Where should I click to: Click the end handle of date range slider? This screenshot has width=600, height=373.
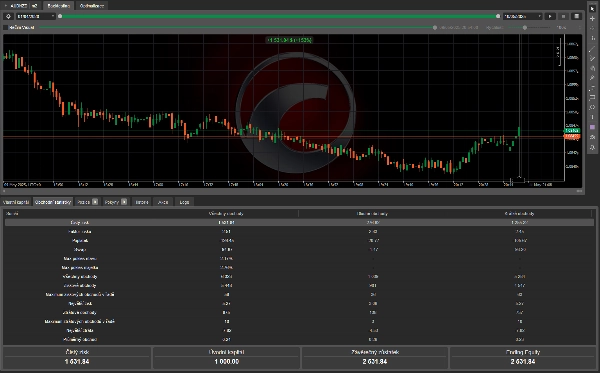(498, 16)
